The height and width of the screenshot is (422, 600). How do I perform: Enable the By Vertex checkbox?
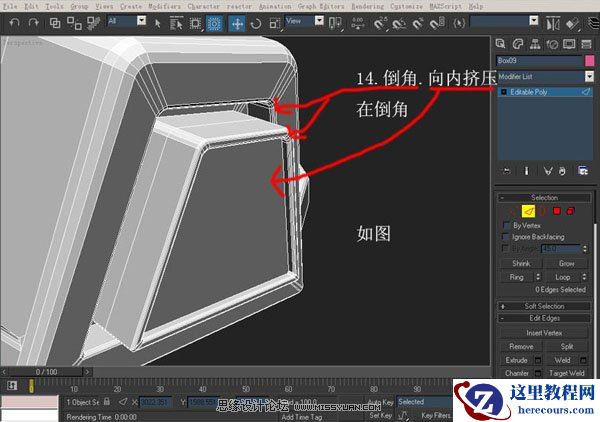(x=506, y=225)
